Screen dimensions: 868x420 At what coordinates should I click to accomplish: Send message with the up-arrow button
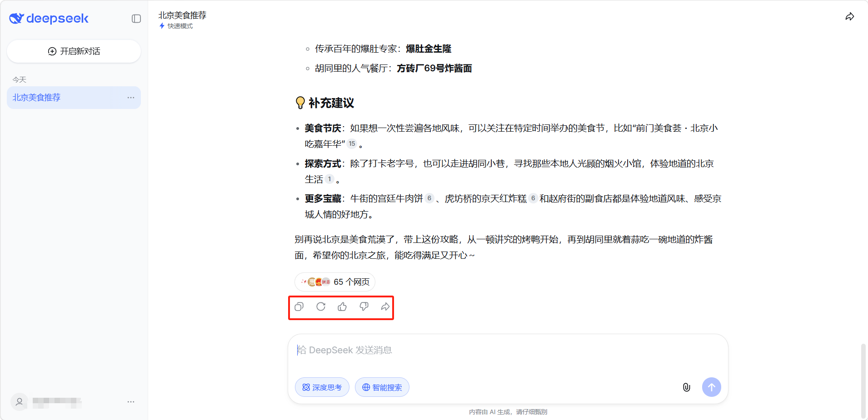[712, 387]
